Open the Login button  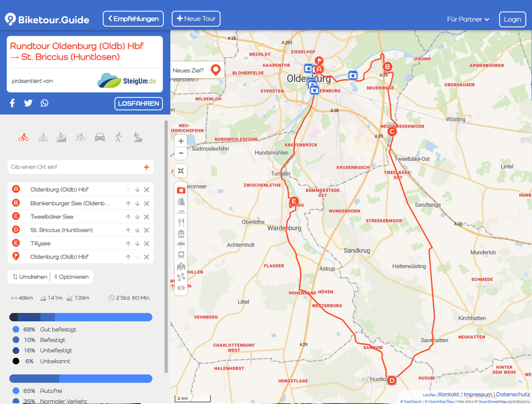pyautogui.click(x=512, y=19)
